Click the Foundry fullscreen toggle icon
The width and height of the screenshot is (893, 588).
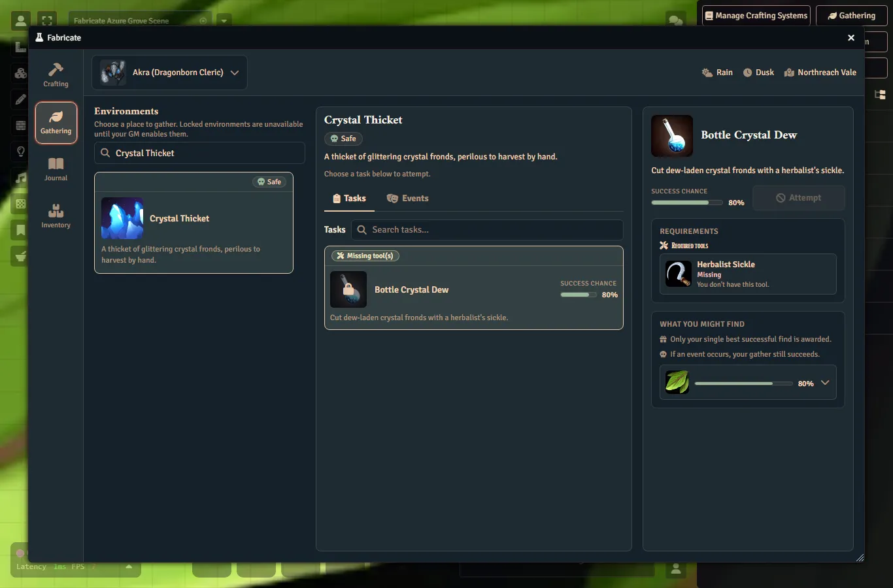(x=47, y=21)
